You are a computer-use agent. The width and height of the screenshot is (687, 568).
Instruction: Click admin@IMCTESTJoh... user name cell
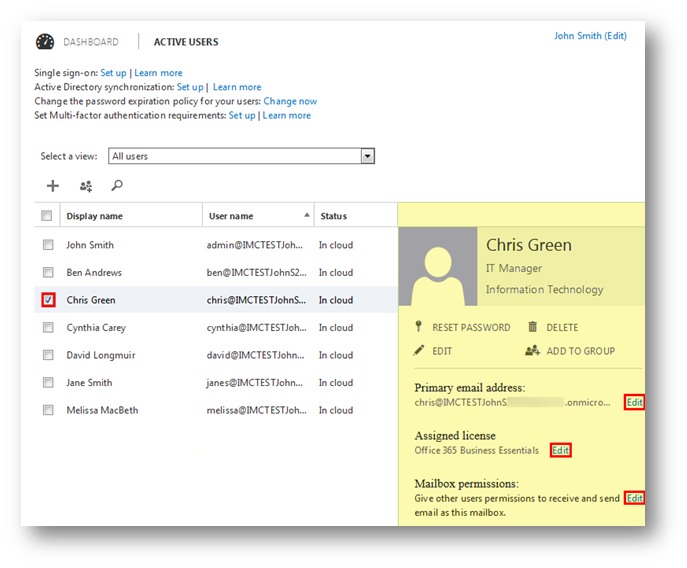tap(255, 245)
